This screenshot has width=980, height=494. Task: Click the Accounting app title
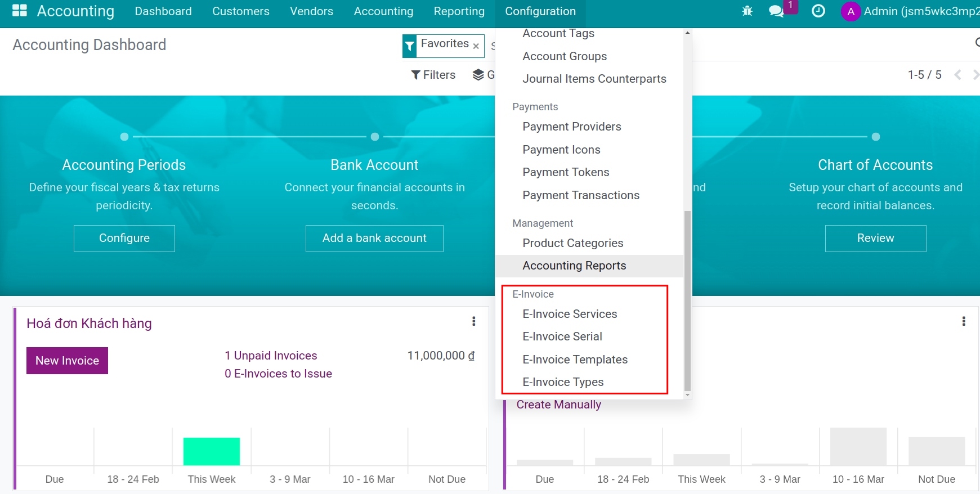point(75,11)
